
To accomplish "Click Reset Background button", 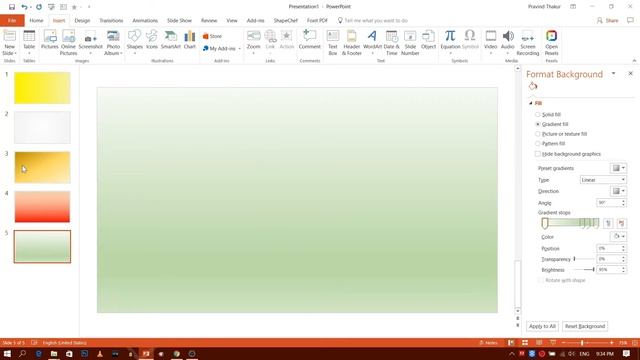I will coord(585,326).
